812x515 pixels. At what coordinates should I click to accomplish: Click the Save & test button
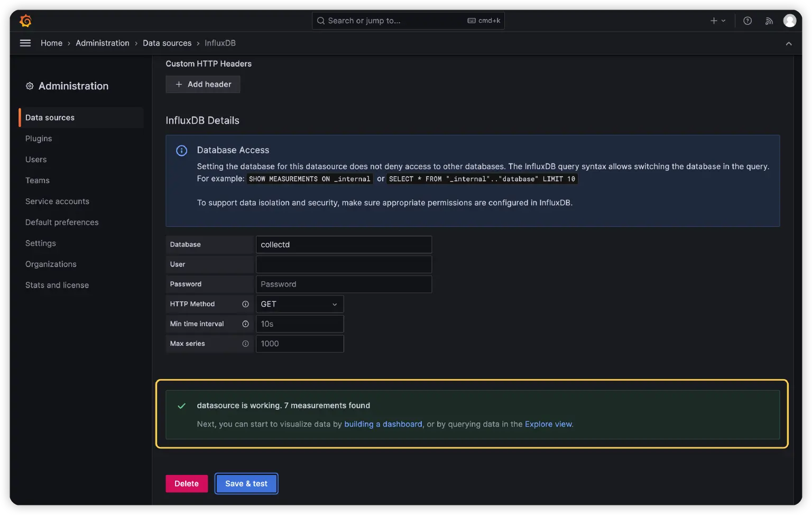(x=246, y=483)
